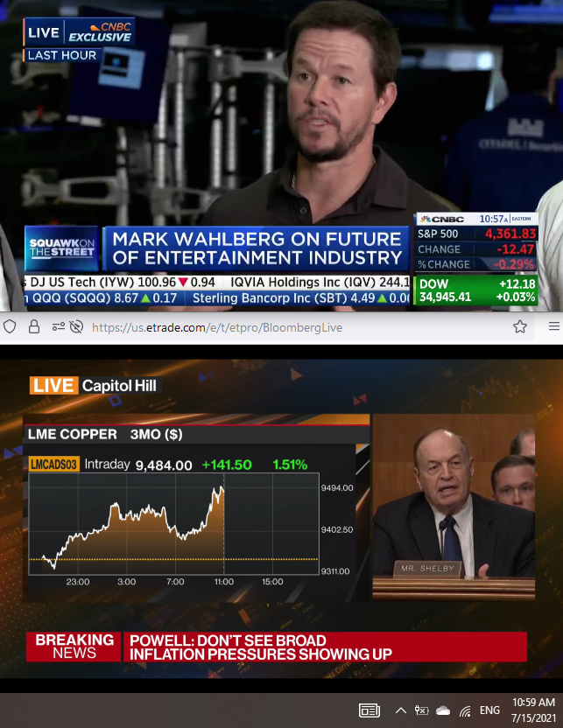Click the CNBC logo beside 10:57A
The width and height of the screenshot is (563, 728).
pos(442,219)
